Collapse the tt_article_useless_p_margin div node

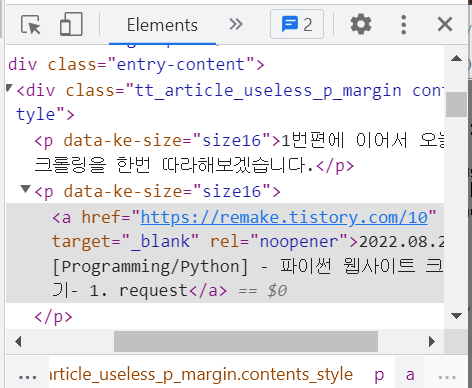9,88
